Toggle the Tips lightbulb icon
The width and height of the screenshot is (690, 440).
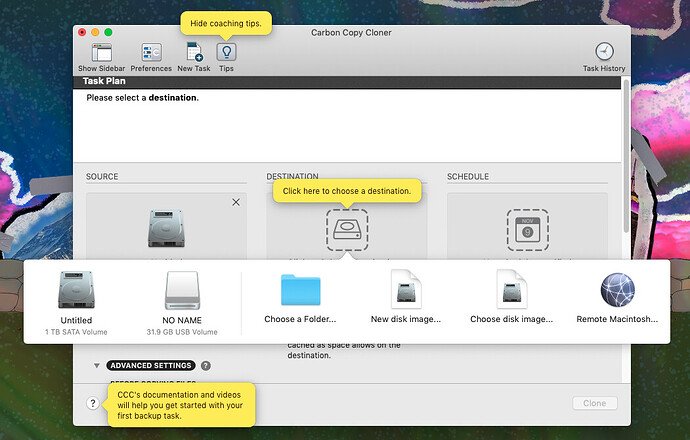[x=227, y=52]
